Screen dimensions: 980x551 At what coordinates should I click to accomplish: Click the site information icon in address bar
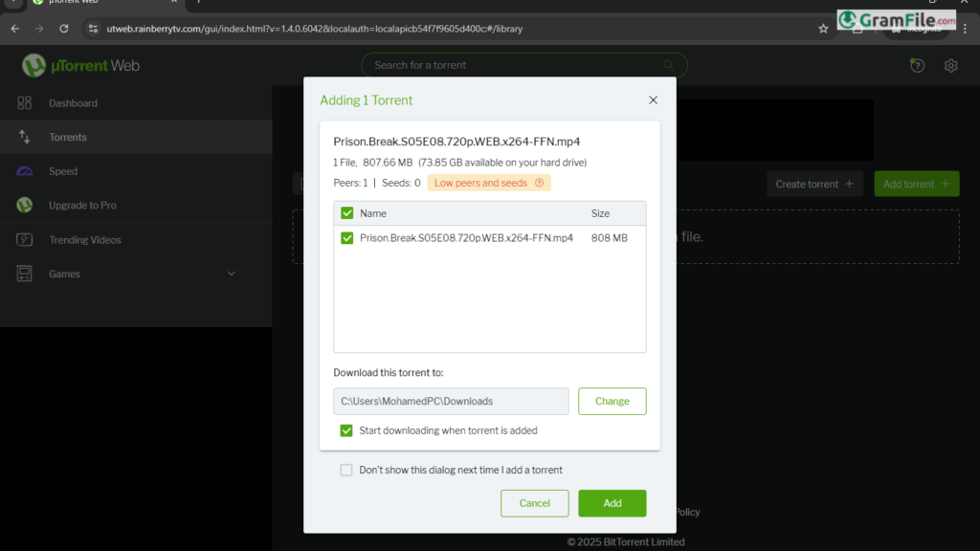93,29
